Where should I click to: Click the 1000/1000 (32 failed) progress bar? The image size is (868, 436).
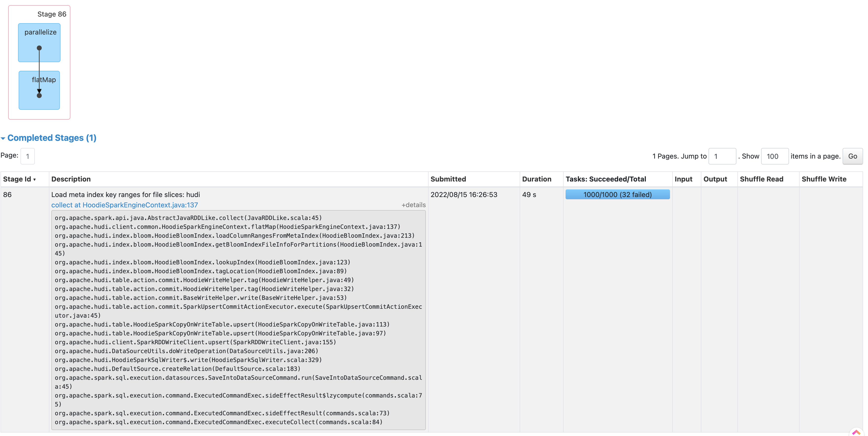[617, 195]
